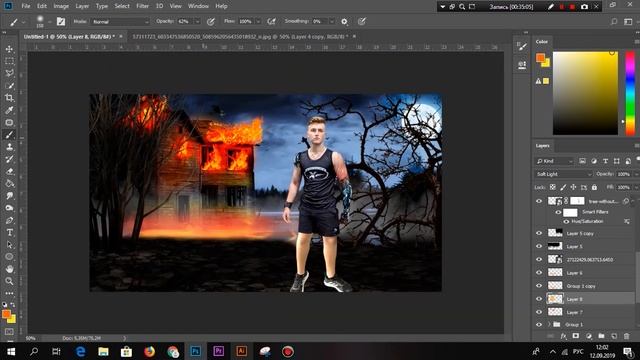Hide the Layer 5 layer
Screen dimensions: 640x360
tap(539, 246)
